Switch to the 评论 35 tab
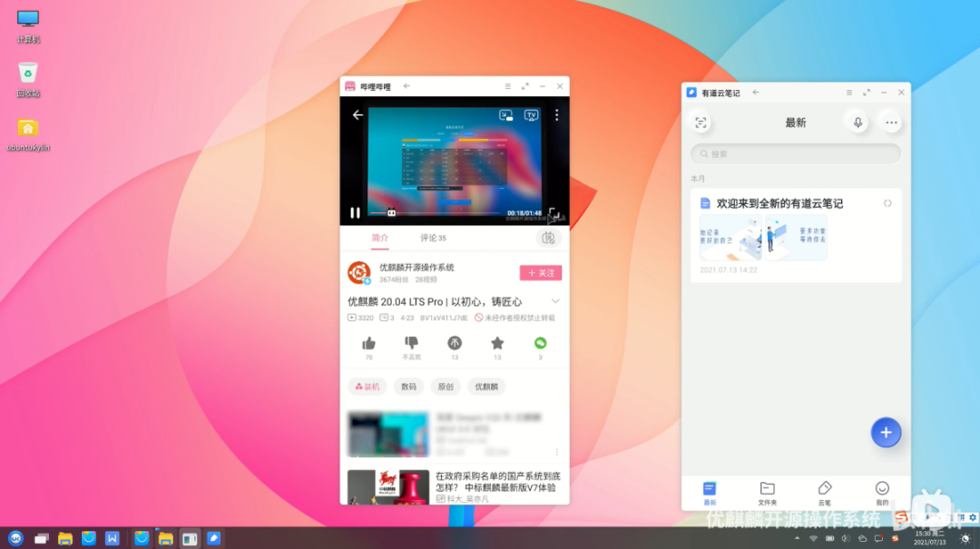The height and width of the screenshot is (549, 980). click(433, 238)
